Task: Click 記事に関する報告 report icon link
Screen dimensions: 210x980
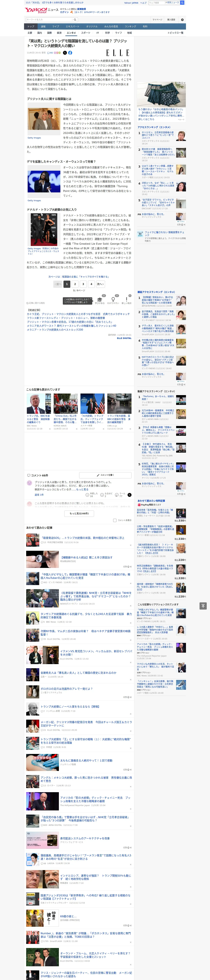Action: (x=36, y=303)
